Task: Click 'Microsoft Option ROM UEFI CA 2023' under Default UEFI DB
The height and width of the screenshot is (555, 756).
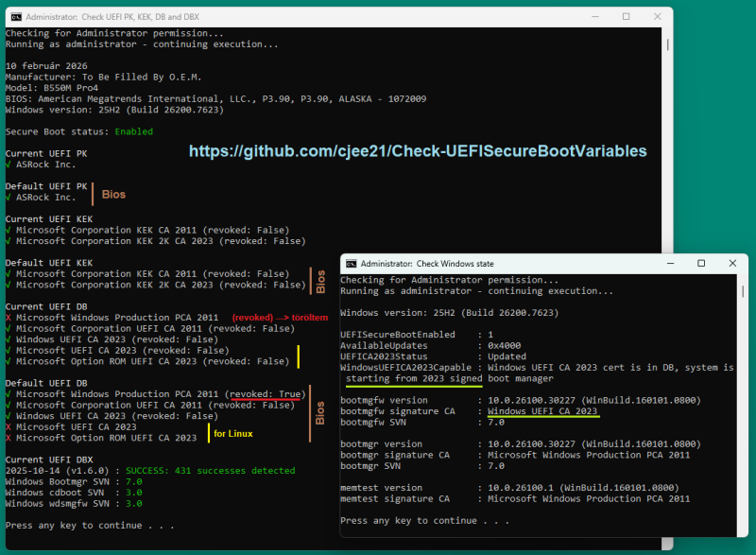Action: (x=106, y=439)
